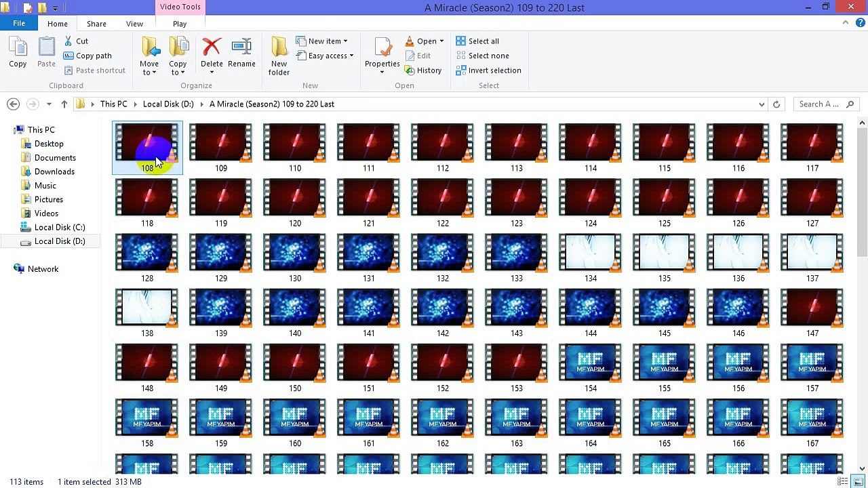Switch to the Play ribbon tab

[x=180, y=24]
